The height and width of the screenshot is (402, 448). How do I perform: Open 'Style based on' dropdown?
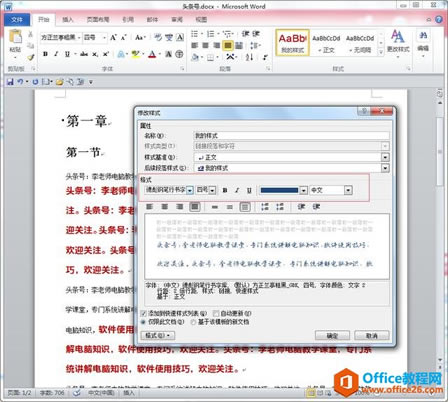click(385, 157)
